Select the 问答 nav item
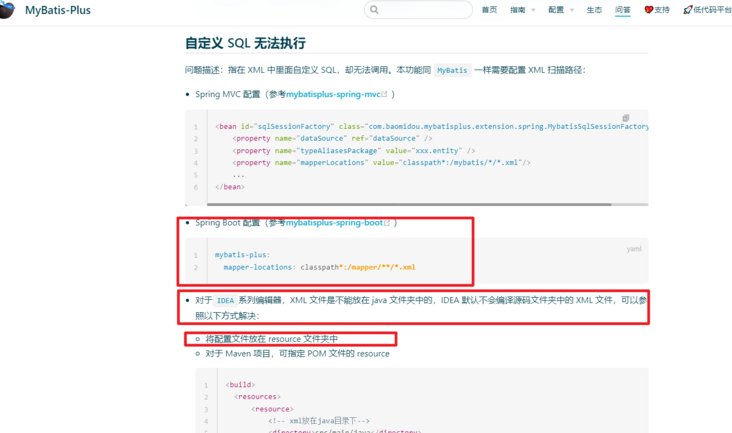732x433 pixels. [x=623, y=10]
